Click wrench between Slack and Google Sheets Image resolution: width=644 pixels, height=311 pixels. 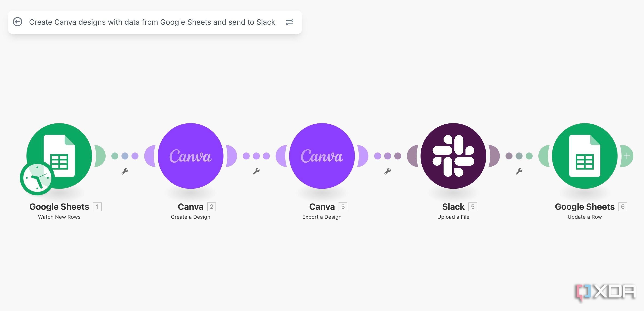click(519, 171)
